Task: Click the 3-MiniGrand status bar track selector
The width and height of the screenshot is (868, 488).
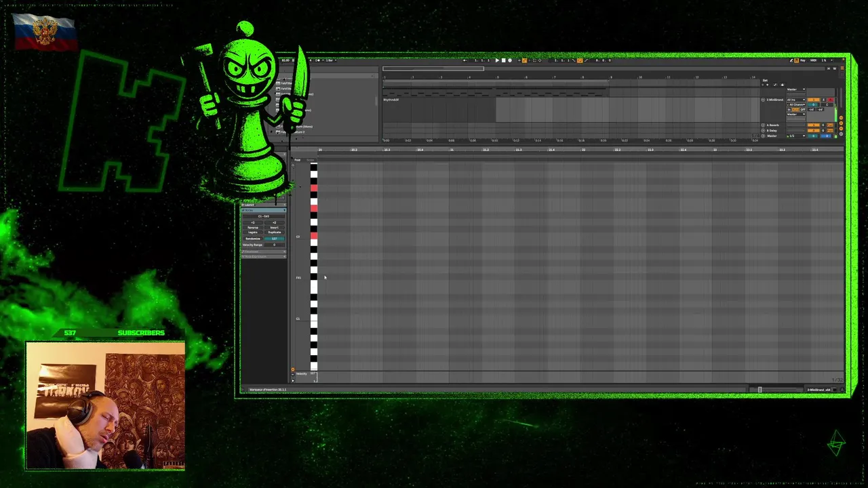Action: pyautogui.click(x=818, y=390)
